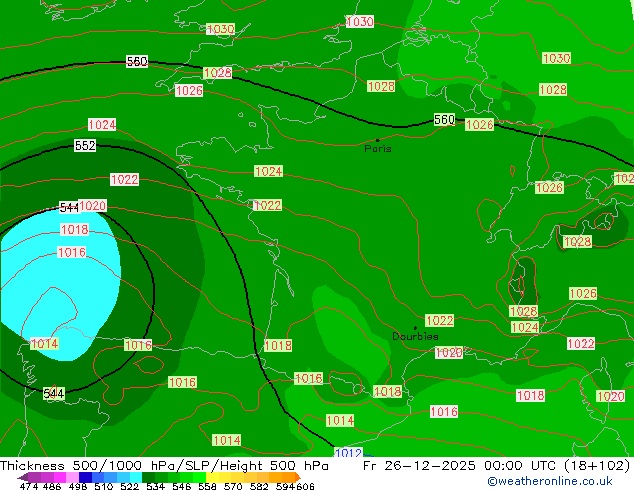Click the 606 legend value

[304, 486]
